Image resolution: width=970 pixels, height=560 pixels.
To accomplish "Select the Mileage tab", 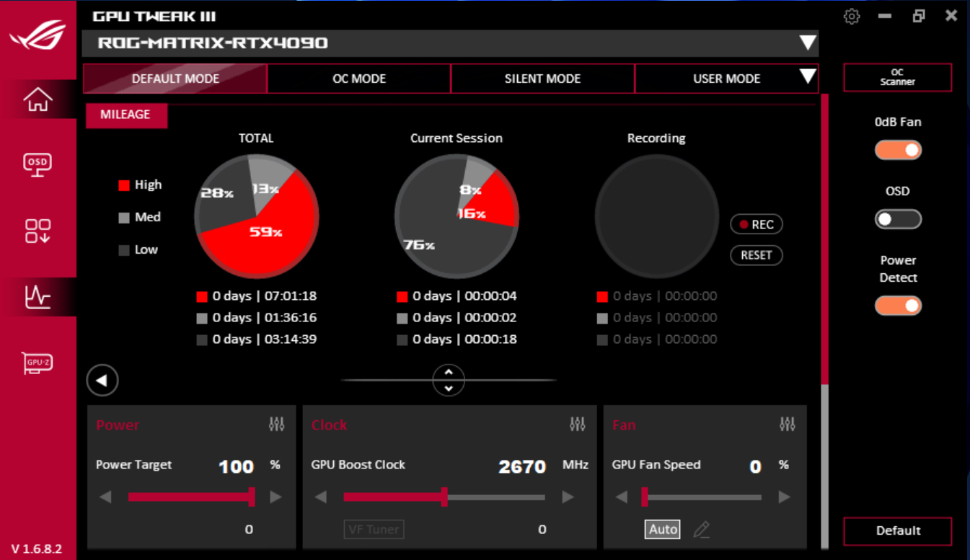I will click(x=126, y=115).
